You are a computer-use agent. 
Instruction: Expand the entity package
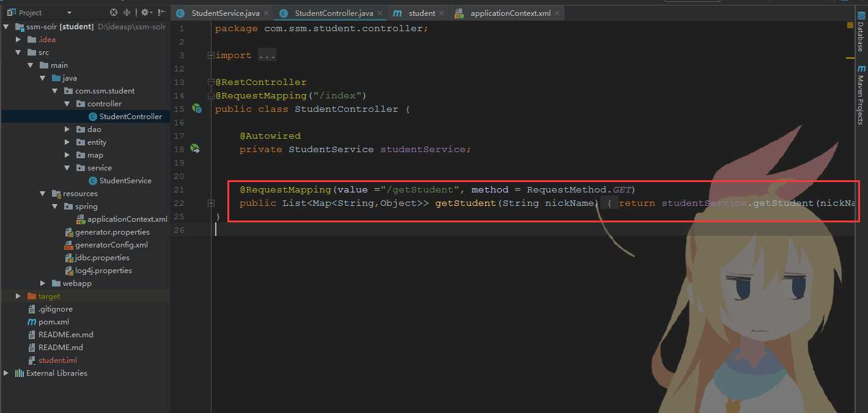68,142
